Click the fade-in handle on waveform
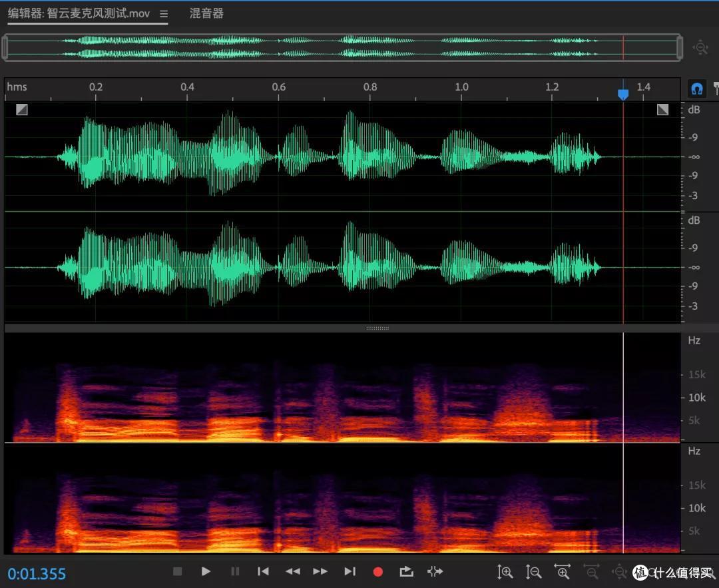Screen dimensions: 719x588 (x=21, y=110)
